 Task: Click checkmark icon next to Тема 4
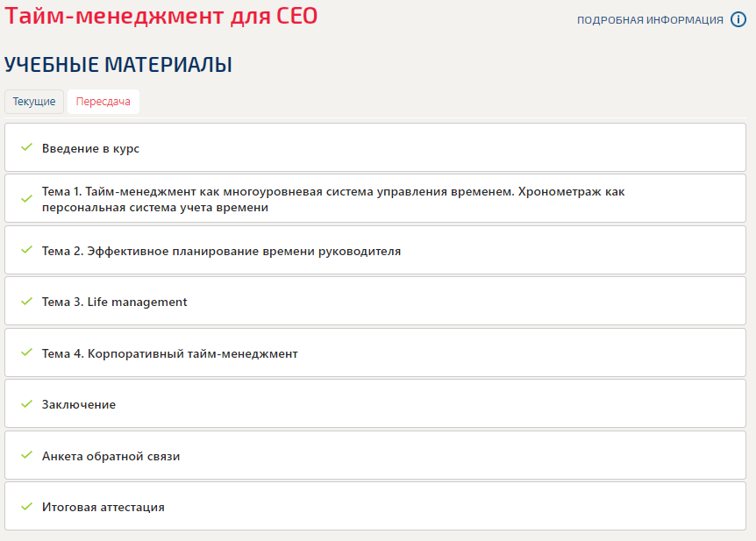coord(26,352)
